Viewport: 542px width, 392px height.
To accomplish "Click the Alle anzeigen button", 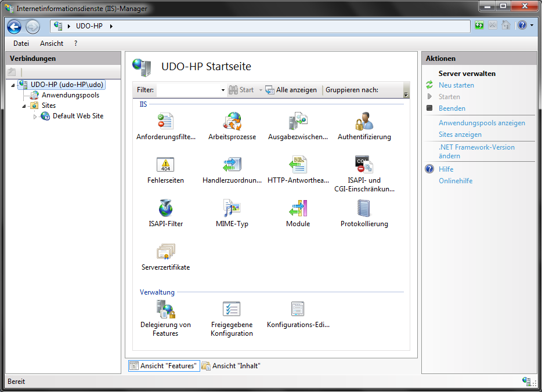I will [x=291, y=90].
